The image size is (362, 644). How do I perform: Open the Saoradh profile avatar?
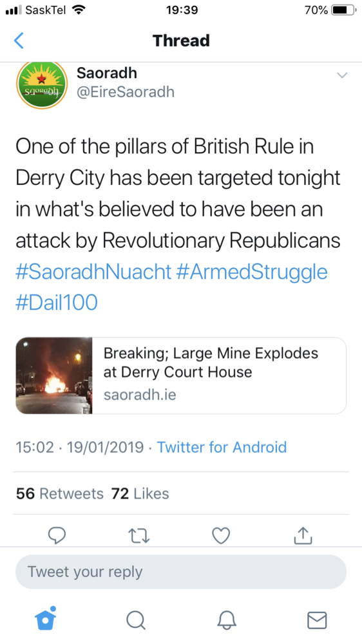click(x=41, y=85)
